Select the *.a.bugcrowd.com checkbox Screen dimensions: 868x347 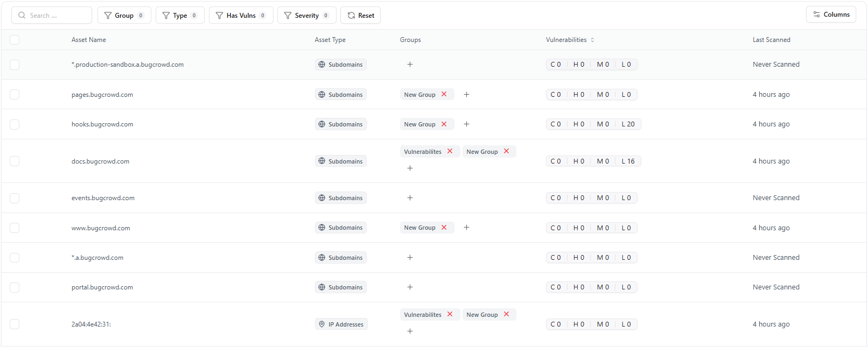pos(15,258)
